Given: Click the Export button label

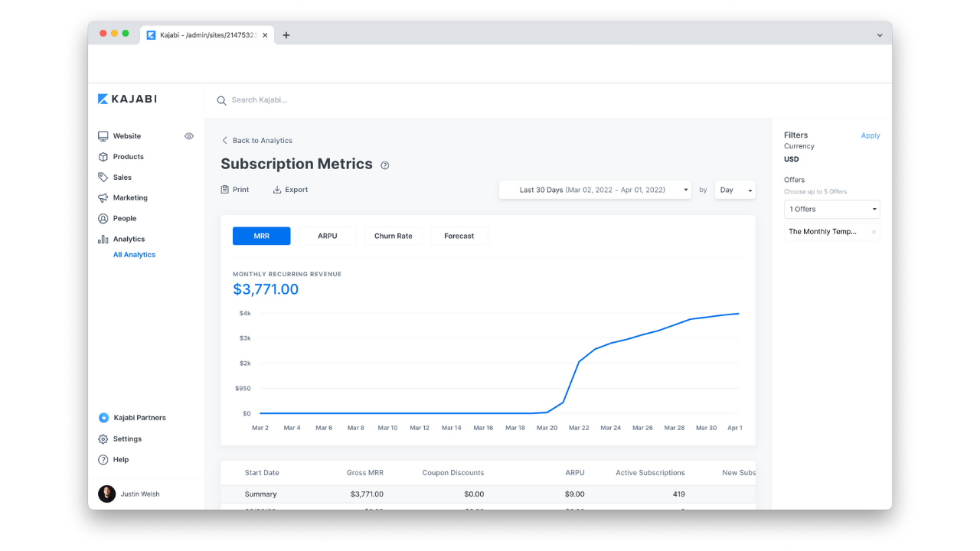Looking at the screenshot, I should (296, 190).
